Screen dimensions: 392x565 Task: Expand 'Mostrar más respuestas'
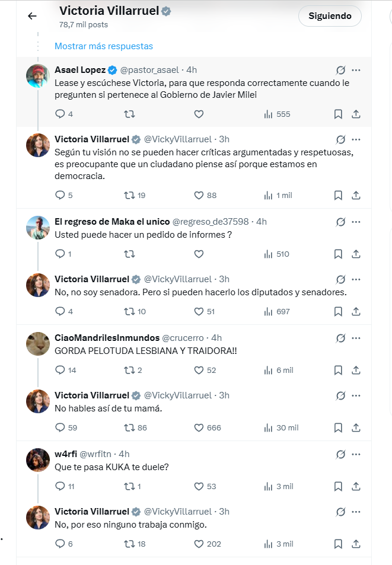tap(104, 46)
